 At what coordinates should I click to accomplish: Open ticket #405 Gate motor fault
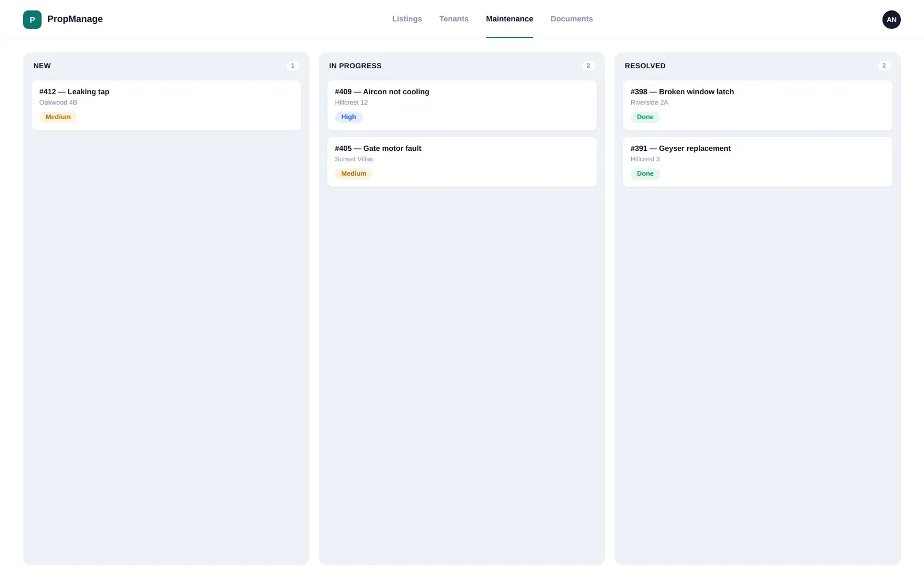pyautogui.click(x=462, y=162)
